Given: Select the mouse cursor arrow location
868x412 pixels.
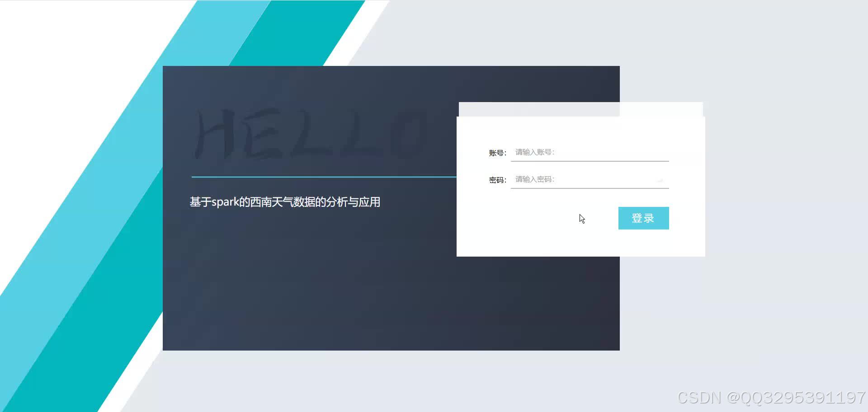Looking at the screenshot, I should point(582,219).
